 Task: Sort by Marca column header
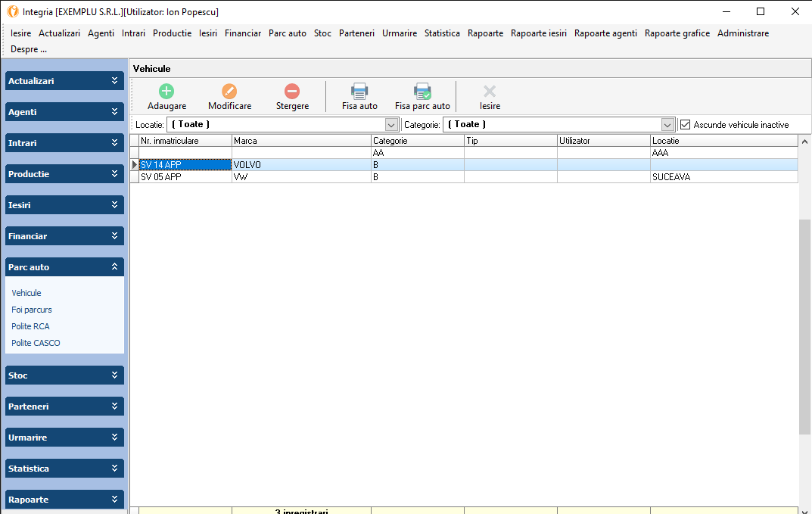(301, 140)
